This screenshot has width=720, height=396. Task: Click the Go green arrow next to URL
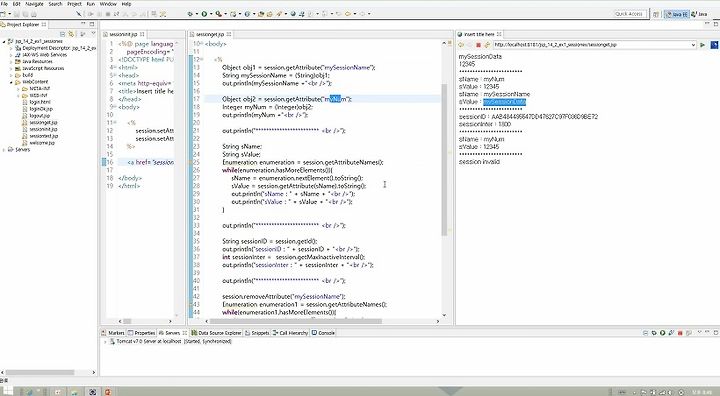702,45
